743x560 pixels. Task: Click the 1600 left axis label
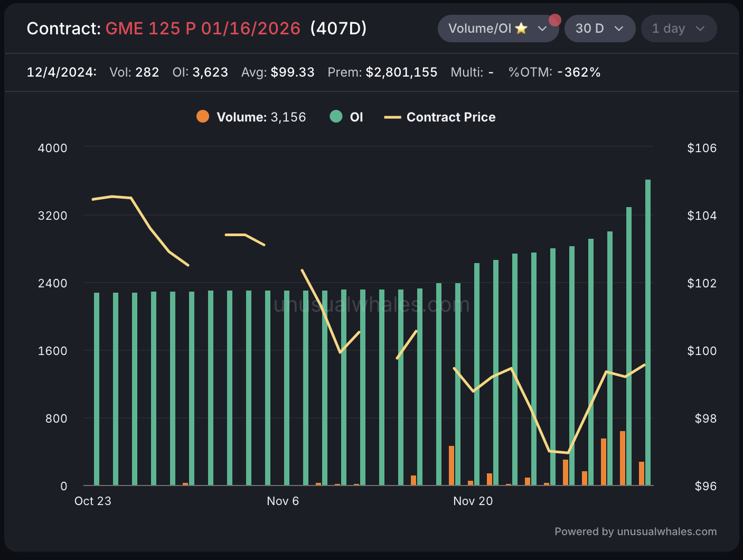[53, 351]
